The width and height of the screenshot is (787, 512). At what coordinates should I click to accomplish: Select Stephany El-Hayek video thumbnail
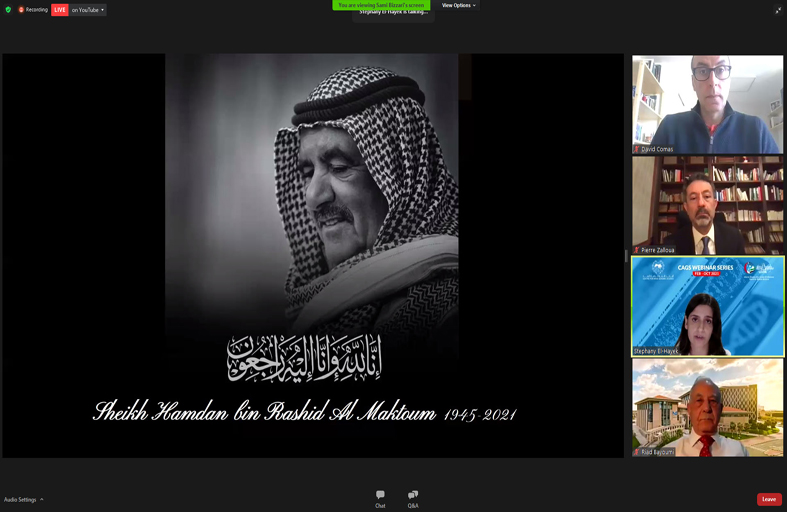(707, 305)
